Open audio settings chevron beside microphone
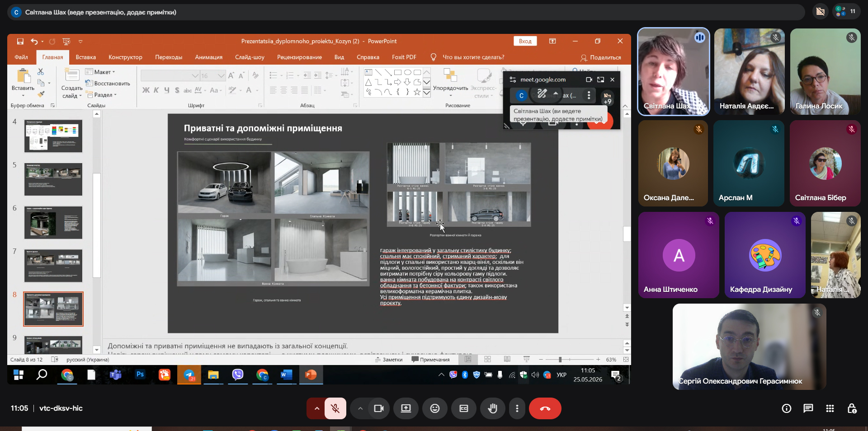Screen dimensions: 868x431 317,408
